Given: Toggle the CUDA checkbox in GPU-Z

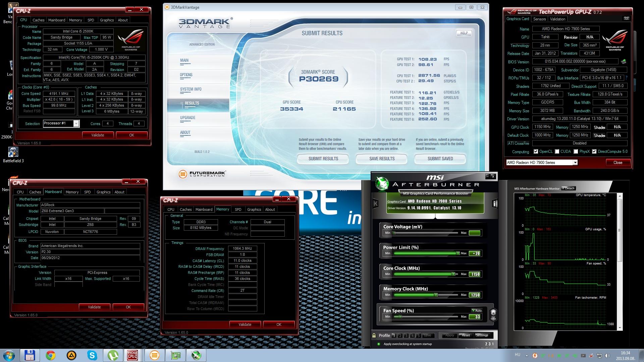Looking at the screenshot, I should tap(557, 152).
